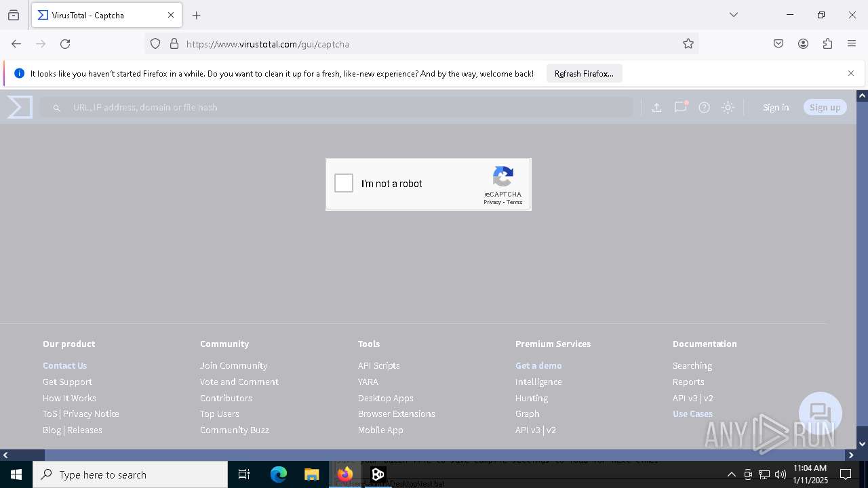Open the help question mark icon

(x=704, y=107)
